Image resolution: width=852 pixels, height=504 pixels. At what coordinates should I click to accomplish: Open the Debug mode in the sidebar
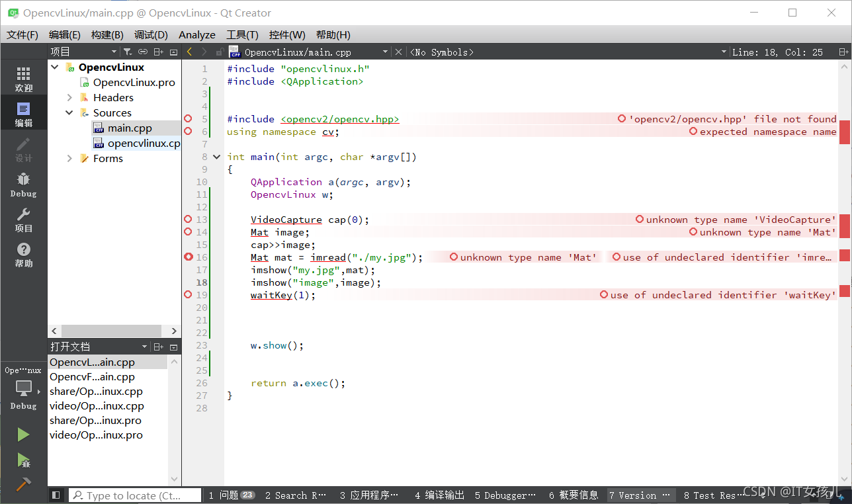pyautogui.click(x=24, y=184)
